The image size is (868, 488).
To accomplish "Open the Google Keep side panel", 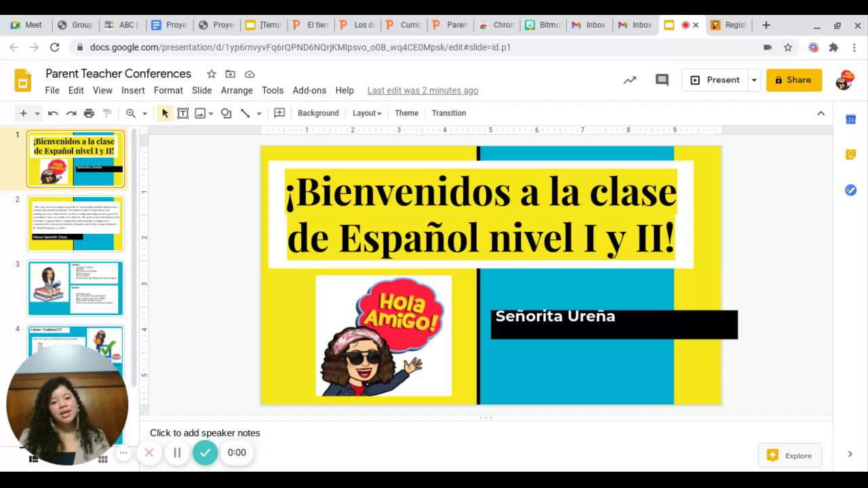I will pos(850,155).
